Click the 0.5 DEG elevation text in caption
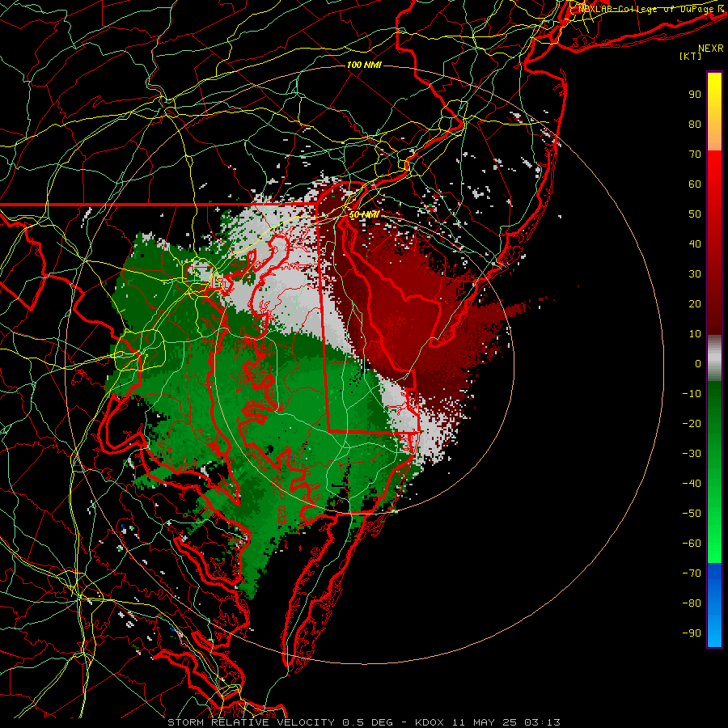 368,722
